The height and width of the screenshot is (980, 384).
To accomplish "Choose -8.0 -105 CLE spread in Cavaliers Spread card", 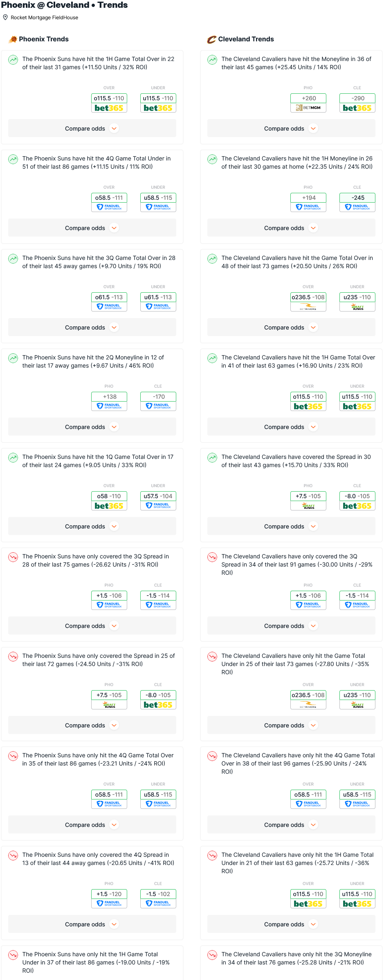I will (x=357, y=496).
